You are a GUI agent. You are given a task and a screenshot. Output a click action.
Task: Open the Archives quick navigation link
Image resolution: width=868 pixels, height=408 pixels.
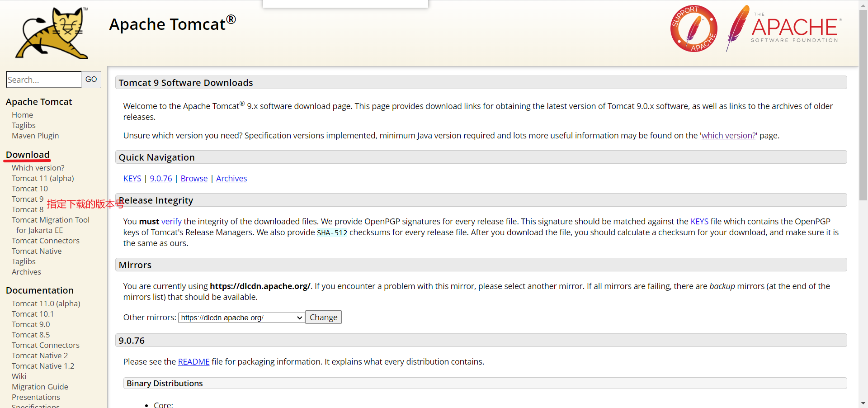[x=231, y=179]
